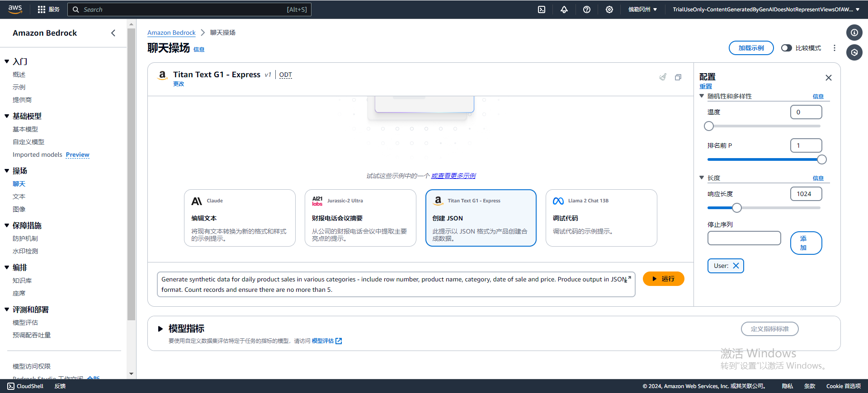Select the Jurassic-2 Ultra 财报电话会议摘要 card
Viewport: 868px width, 393px height.
pyautogui.click(x=360, y=218)
